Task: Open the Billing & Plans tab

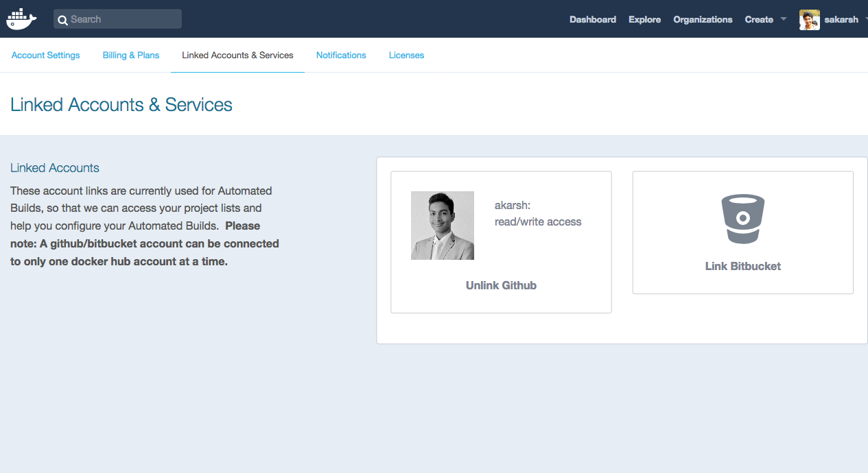Action: click(131, 56)
